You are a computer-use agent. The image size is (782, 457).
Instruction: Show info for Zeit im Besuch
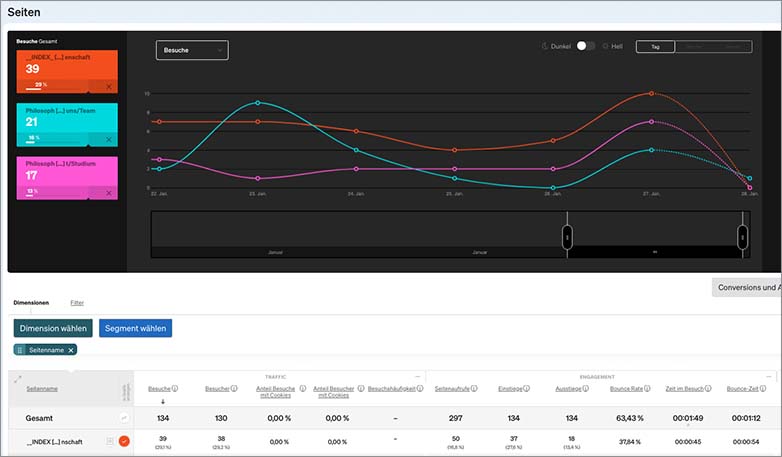[708, 389]
